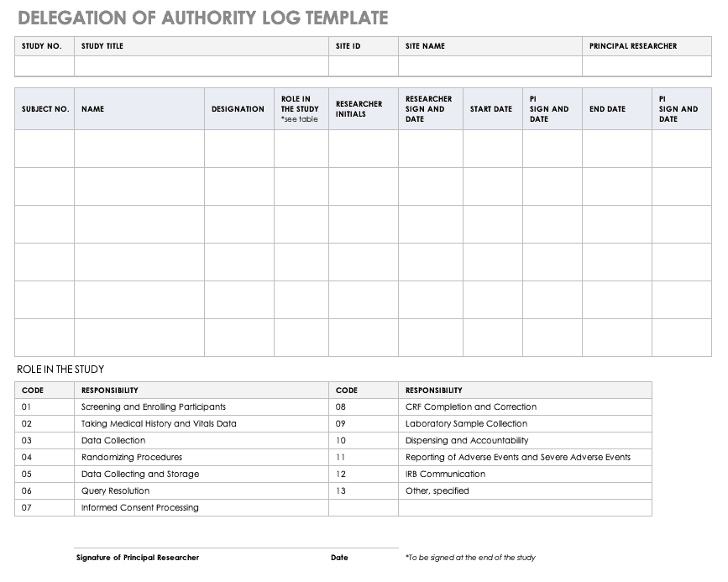728x582 pixels.
Task: Select the End Date column header
Action: click(607, 109)
